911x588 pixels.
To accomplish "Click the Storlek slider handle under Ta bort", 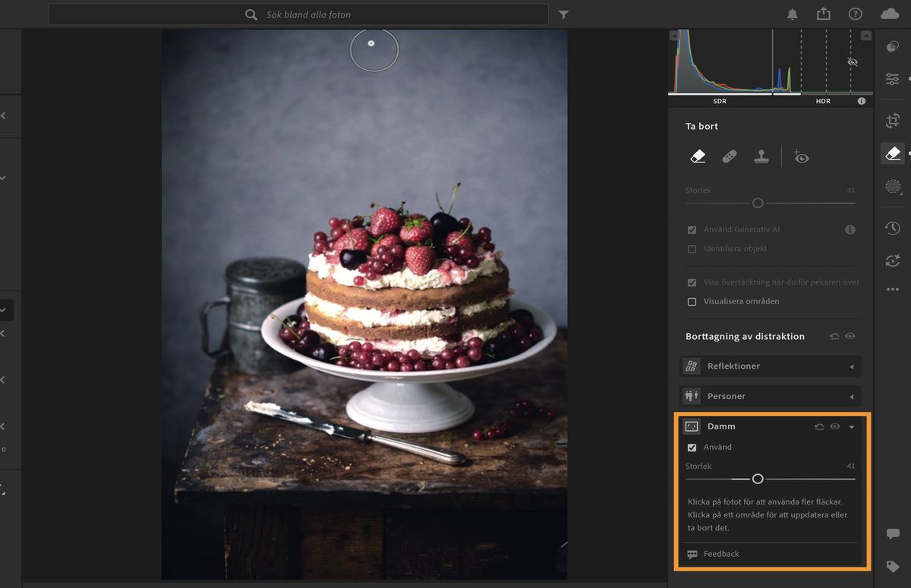I will (x=758, y=203).
